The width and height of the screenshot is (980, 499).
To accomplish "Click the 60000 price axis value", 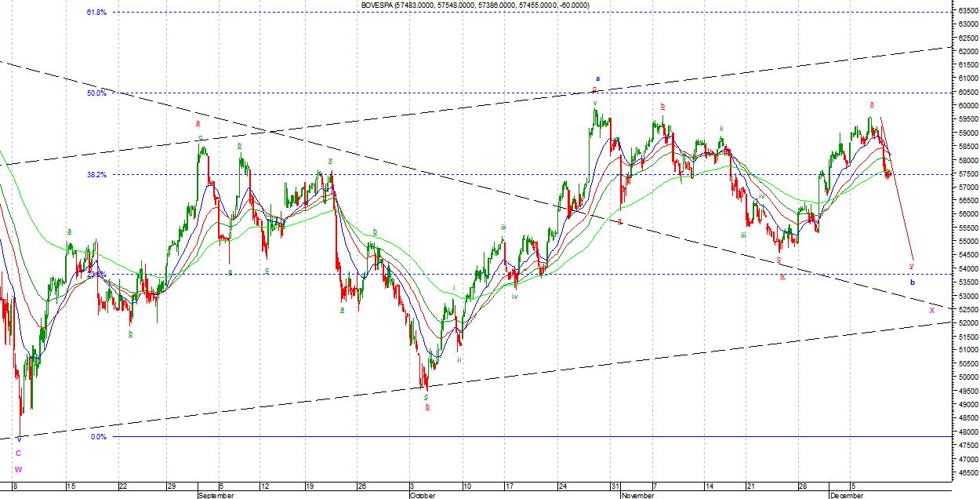I will [967, 106].
